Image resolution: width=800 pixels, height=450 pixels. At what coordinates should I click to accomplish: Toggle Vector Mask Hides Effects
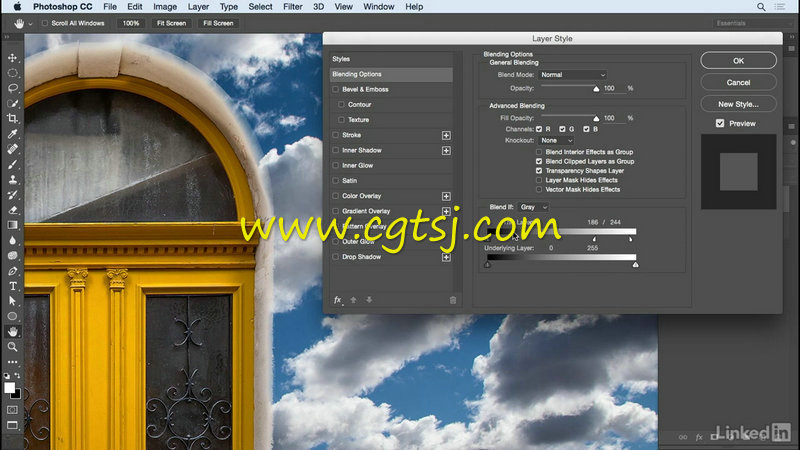539,189
